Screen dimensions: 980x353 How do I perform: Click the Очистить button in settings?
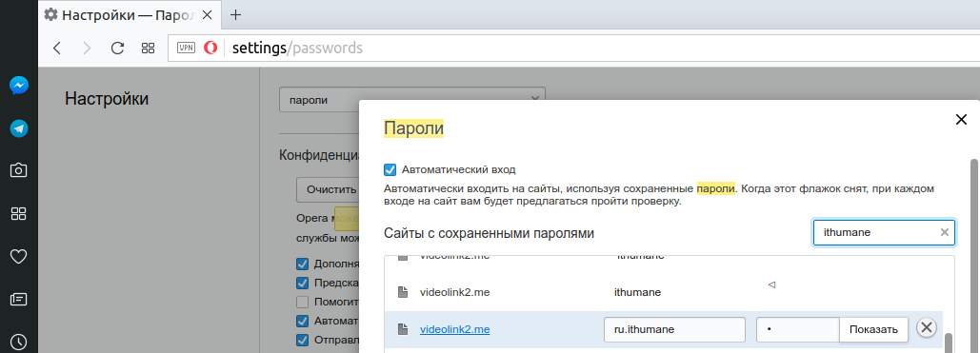pos(329,190)
